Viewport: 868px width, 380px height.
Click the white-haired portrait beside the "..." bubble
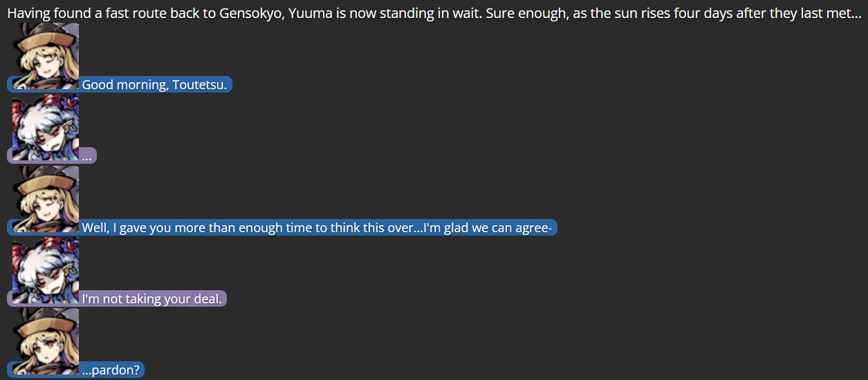(46, 128)
